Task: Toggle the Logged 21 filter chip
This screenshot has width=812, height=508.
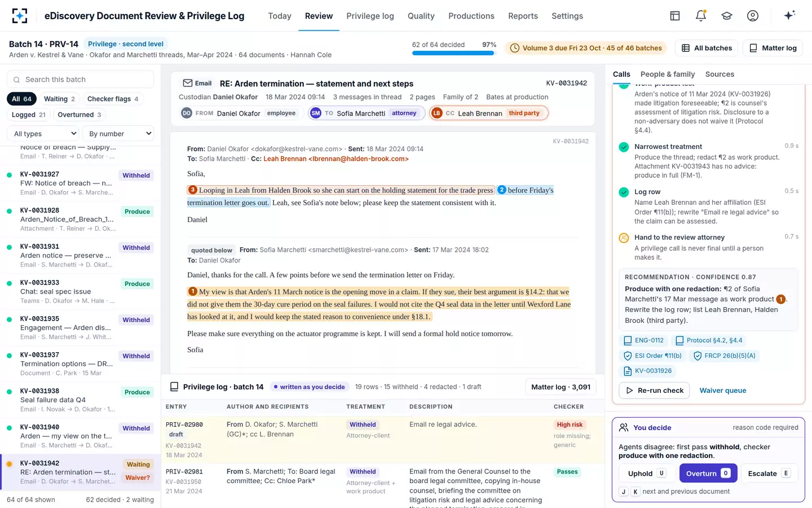Action: point(29,115)
